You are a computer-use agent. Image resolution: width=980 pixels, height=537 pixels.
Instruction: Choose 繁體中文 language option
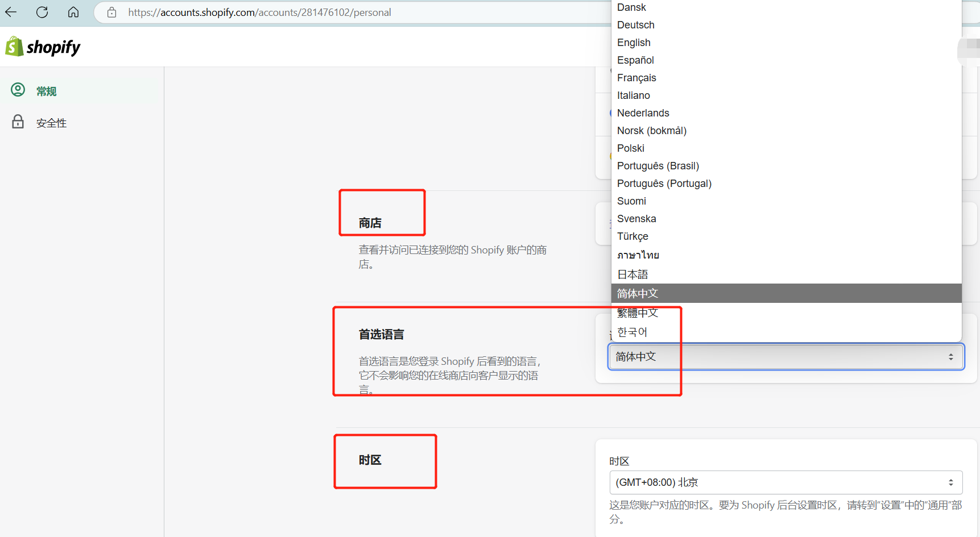[638, 312]
